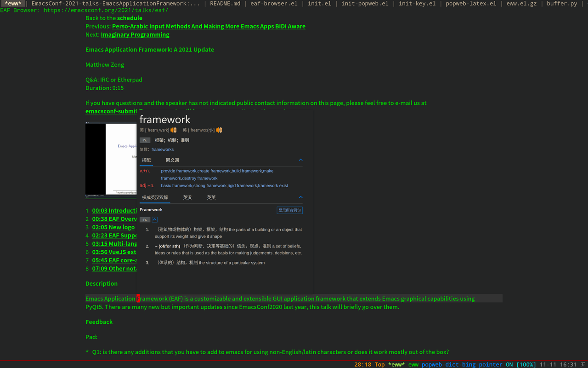The height and width of the screenshot is (368, 588).
Task: Open 'provide framework' collocation link
Action: pos(179,171)
